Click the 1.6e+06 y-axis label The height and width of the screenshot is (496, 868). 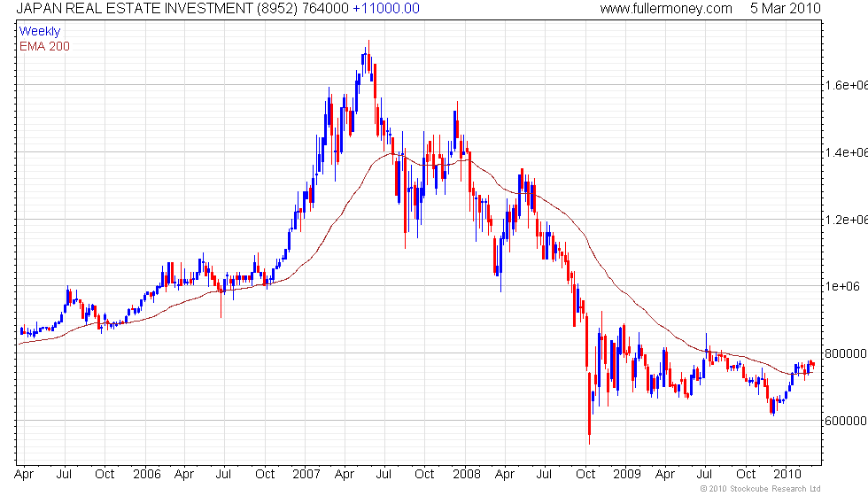847,85
